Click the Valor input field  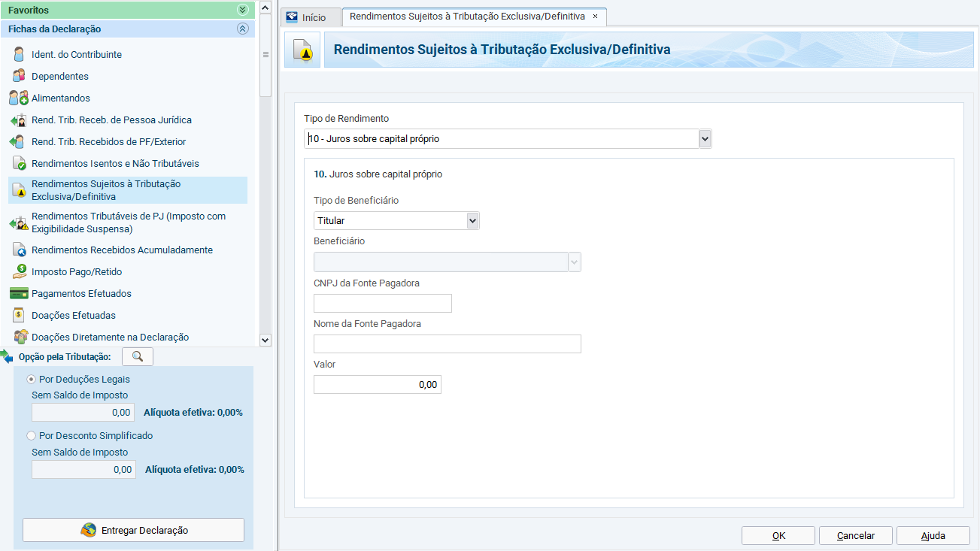pyautogui.click(x=378, y=384)
